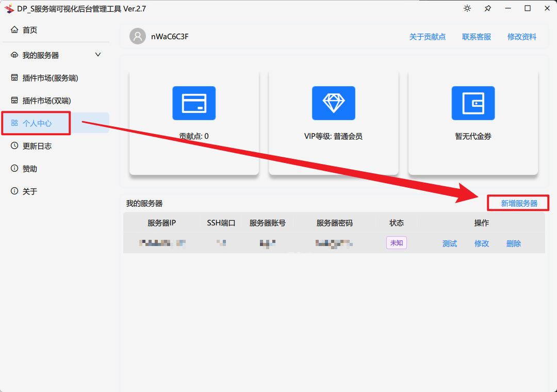Click 测试 to test the server
557x392 pixels.
click(450, 243)
